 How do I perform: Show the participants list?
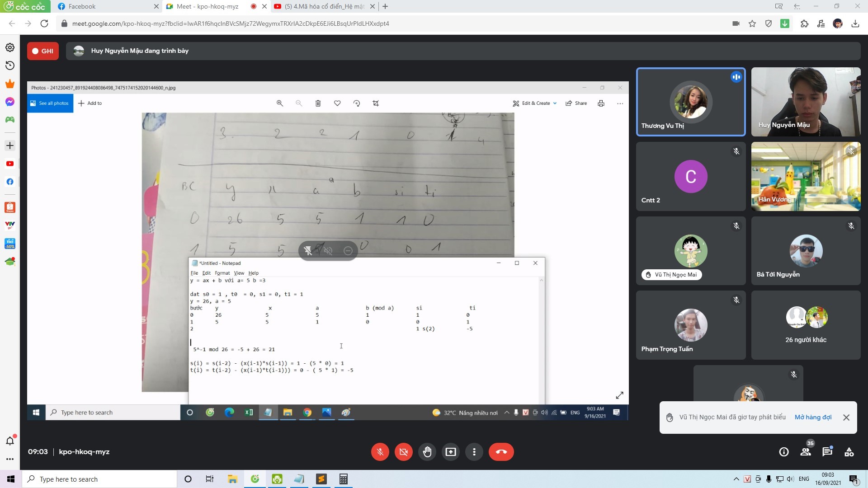[806, 452]
